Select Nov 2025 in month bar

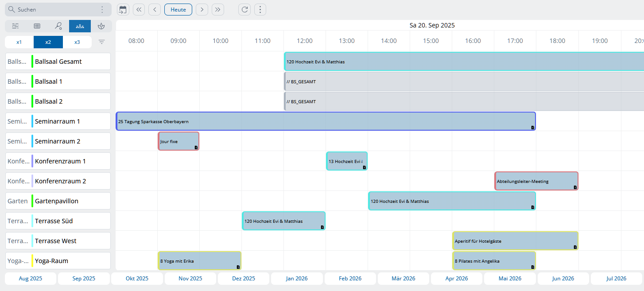[x=190, y=279]
